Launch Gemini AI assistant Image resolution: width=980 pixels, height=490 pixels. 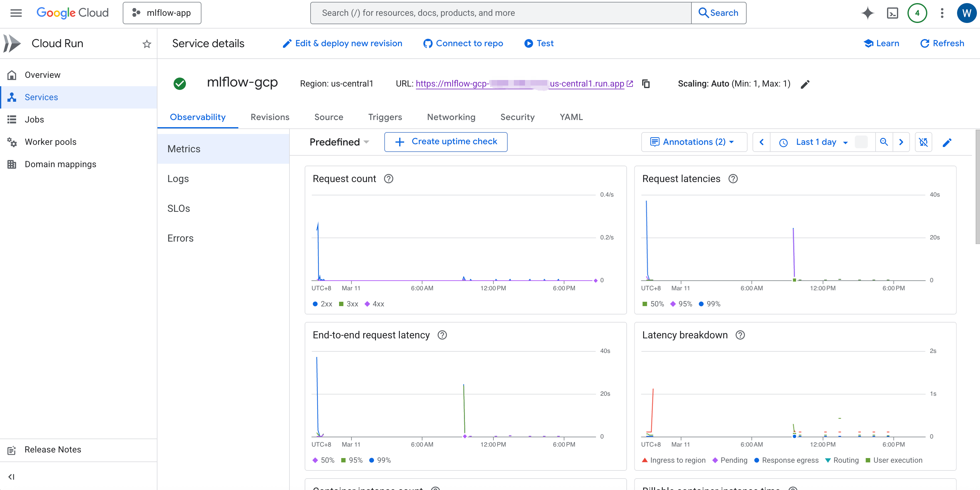868,13
